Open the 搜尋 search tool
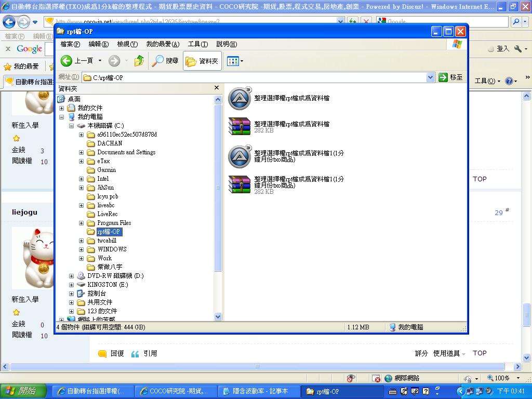 165,61
